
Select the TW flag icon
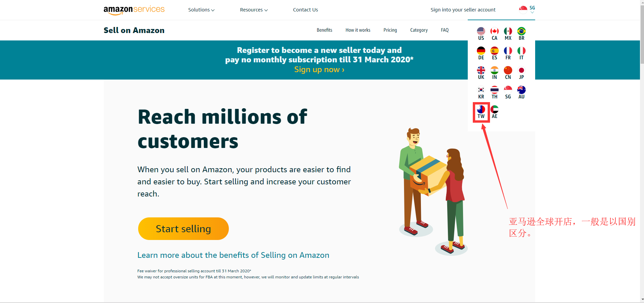481,110
